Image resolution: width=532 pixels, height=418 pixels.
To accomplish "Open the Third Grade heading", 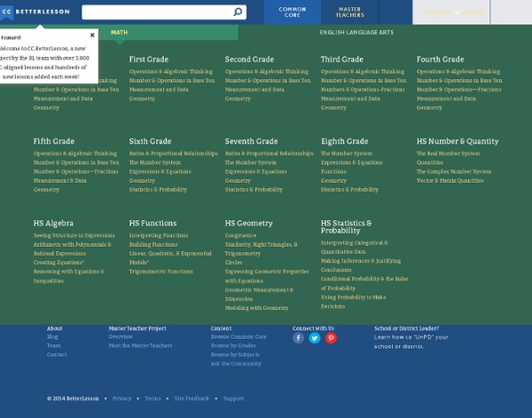I will (x=342, y=59).
